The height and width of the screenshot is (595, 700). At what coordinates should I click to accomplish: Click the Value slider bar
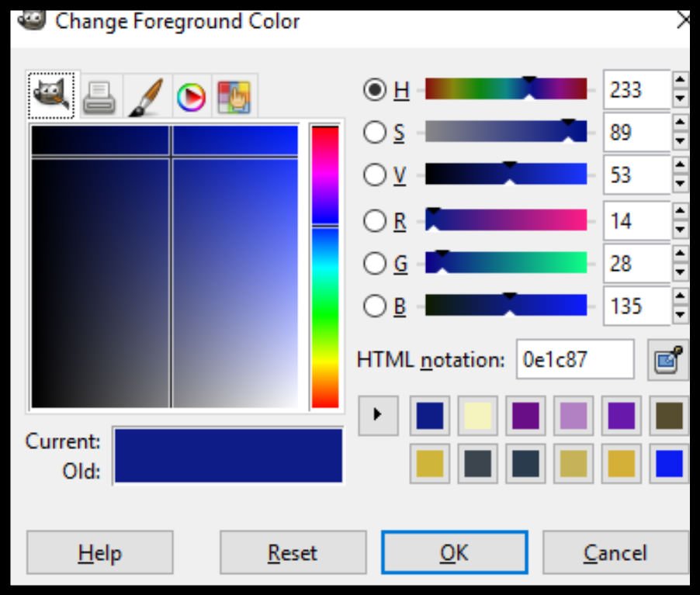[506, 174]
